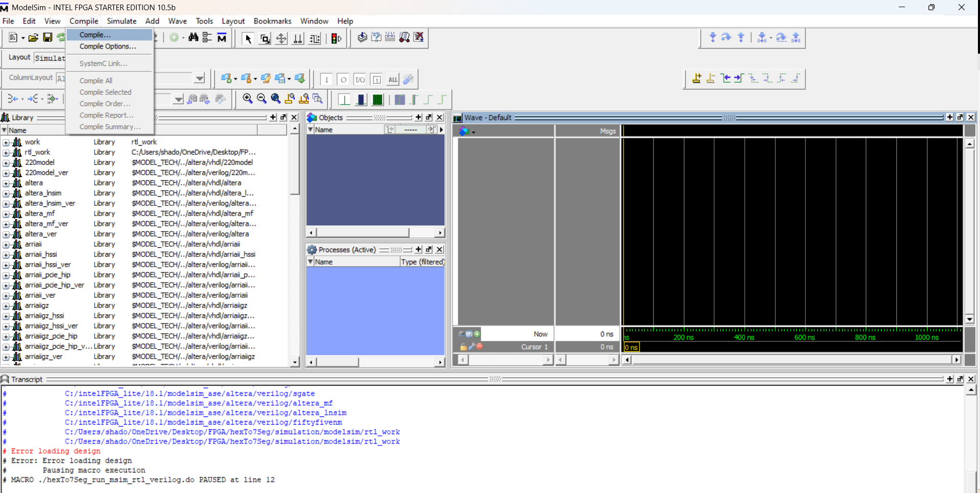Click the Save floppy disk icon
Viewport: 980px width, 493px height.
tap(47, 38)
